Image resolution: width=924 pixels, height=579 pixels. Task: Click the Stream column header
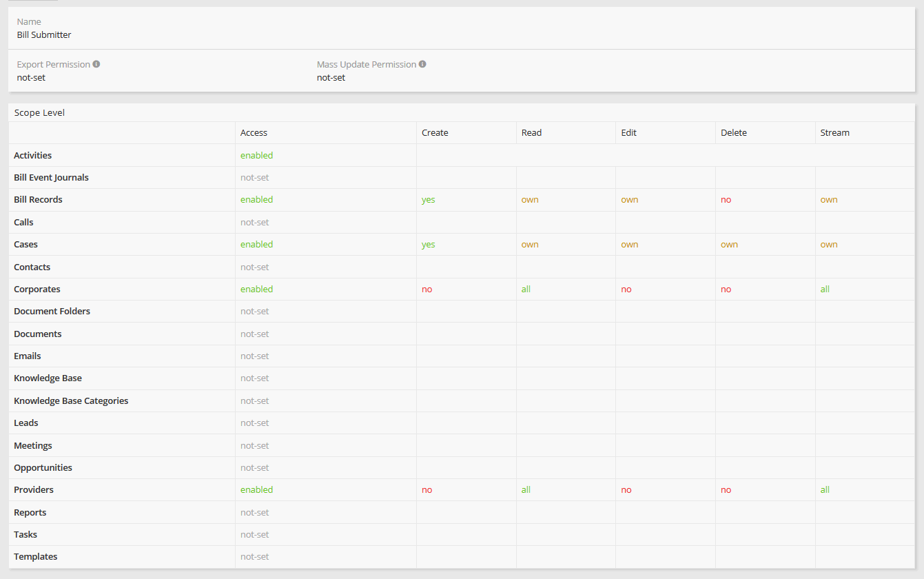tap(834, 133)
